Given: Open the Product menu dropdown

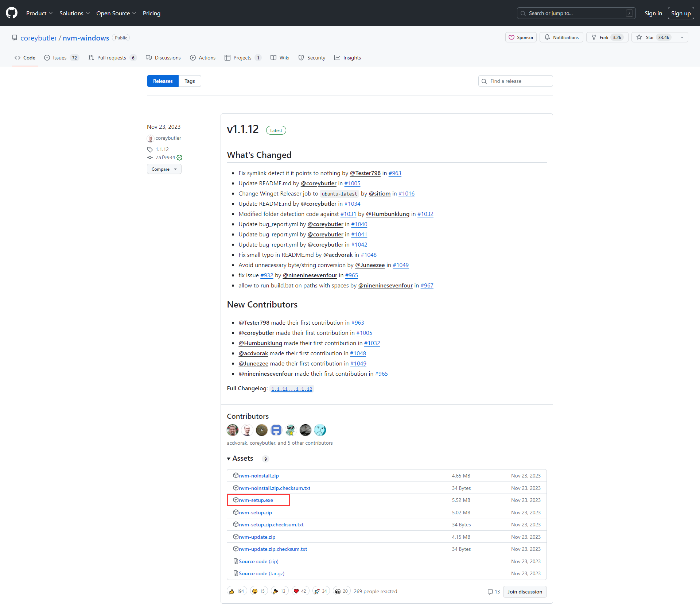Looking at the screenshot, I should click(39, 13).
